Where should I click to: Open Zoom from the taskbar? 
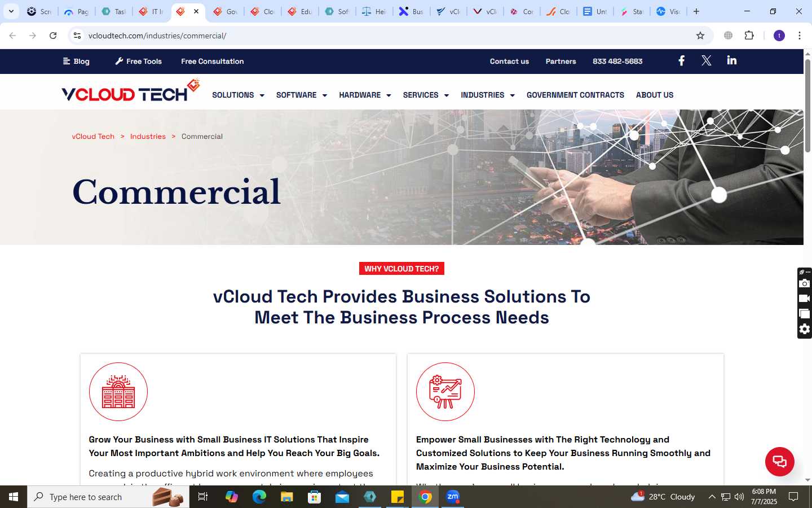[x=453, y=497]
